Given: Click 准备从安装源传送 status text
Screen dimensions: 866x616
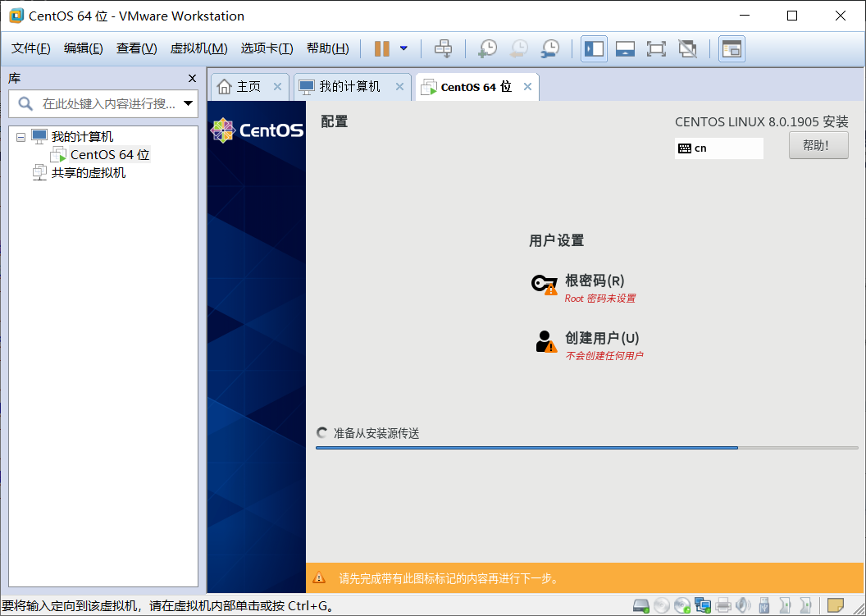Looking at the screenshot, I should (x=376, y=433).
